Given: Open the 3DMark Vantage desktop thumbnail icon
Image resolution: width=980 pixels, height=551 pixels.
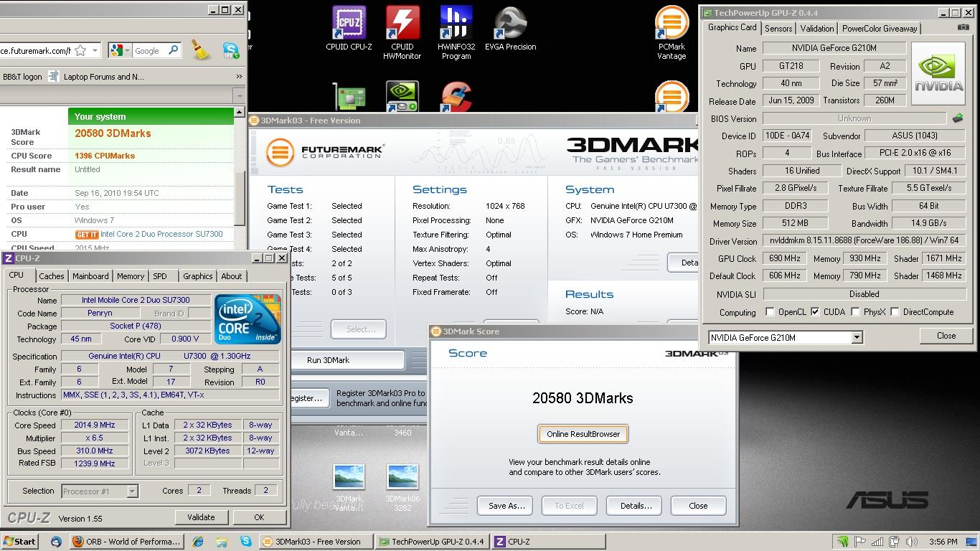Looking at the screenshot, I should (349, 488).
